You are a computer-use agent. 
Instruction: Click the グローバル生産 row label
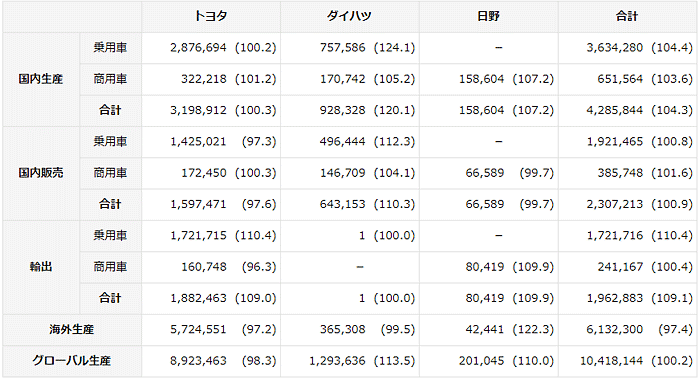point(72,361)
